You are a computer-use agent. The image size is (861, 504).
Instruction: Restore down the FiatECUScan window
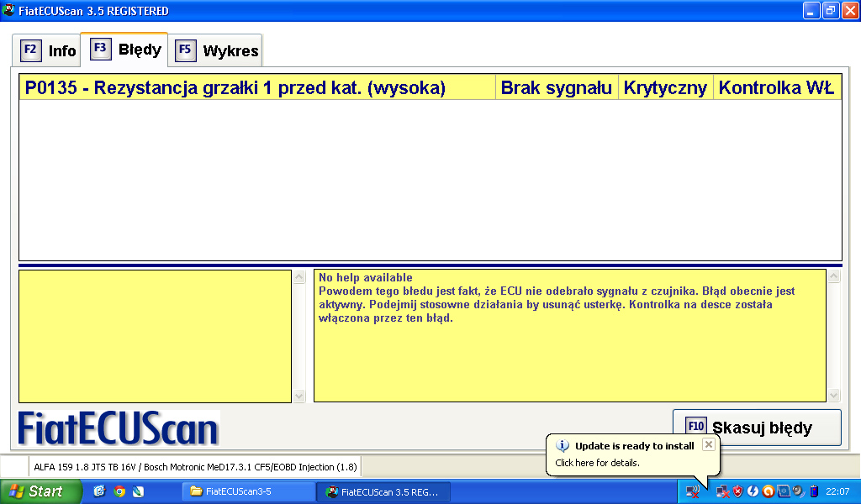pos(831,10)
